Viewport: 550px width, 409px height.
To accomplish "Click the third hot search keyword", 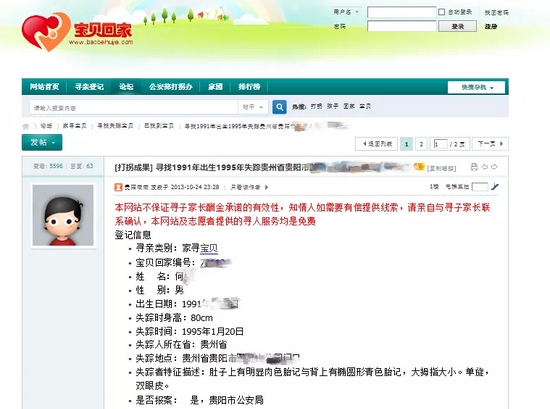I will tap(349, 106).
